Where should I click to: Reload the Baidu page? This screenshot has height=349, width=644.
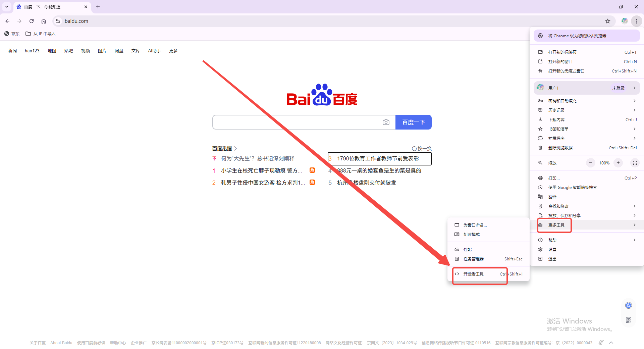(x=32, y=21)
